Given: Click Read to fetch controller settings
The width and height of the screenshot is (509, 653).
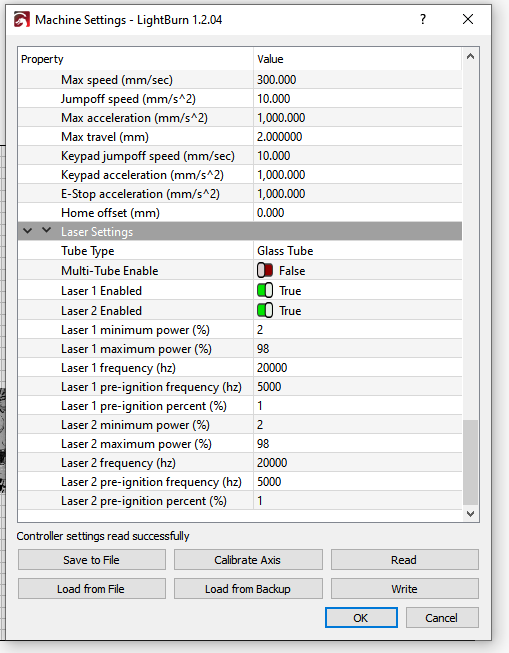Looking at the screenshot, I should coord(404,560).
